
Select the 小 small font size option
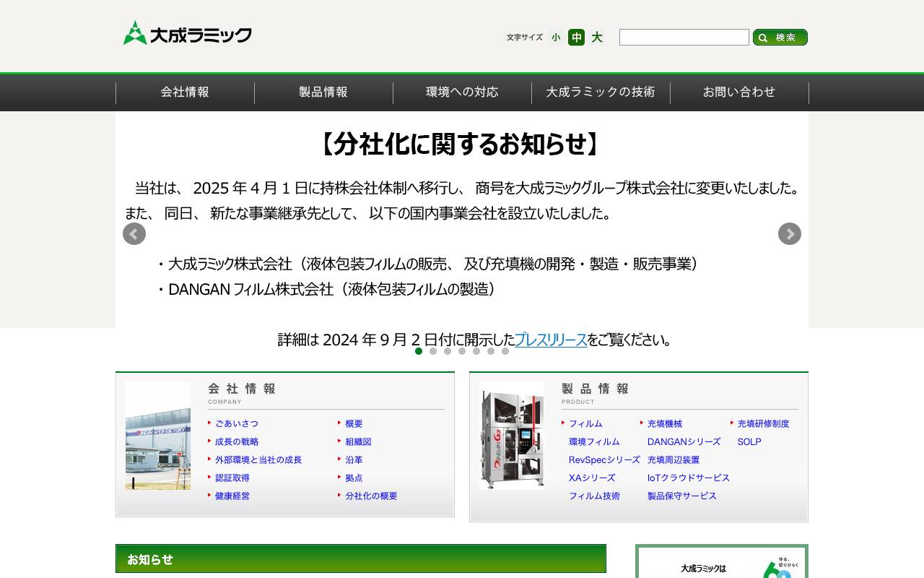pyautogui.click(x=555, y=38)
